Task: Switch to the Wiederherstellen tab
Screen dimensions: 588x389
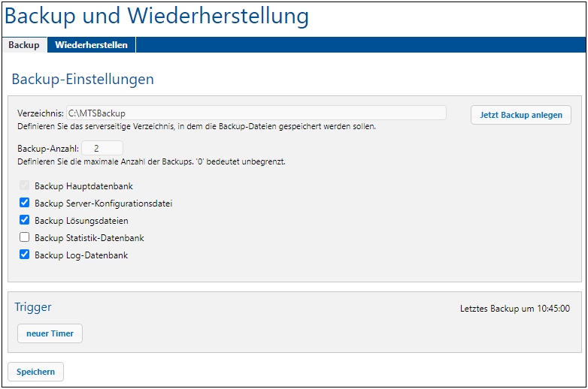Action: pyautogui.click(x=91, y=45)
